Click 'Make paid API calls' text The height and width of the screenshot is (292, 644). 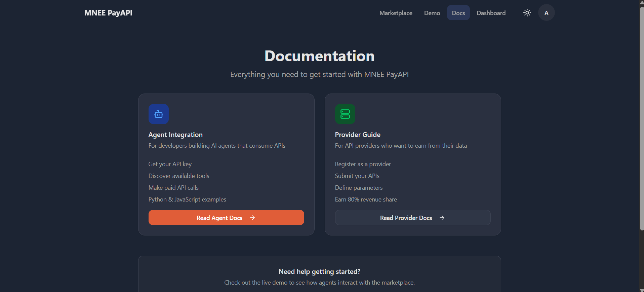tap(173, 188)
